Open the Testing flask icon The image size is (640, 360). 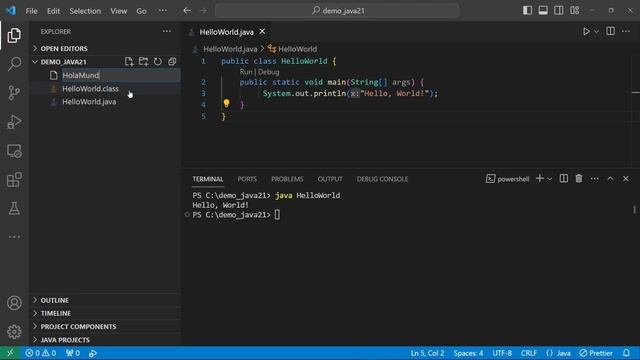coord(14,209)
